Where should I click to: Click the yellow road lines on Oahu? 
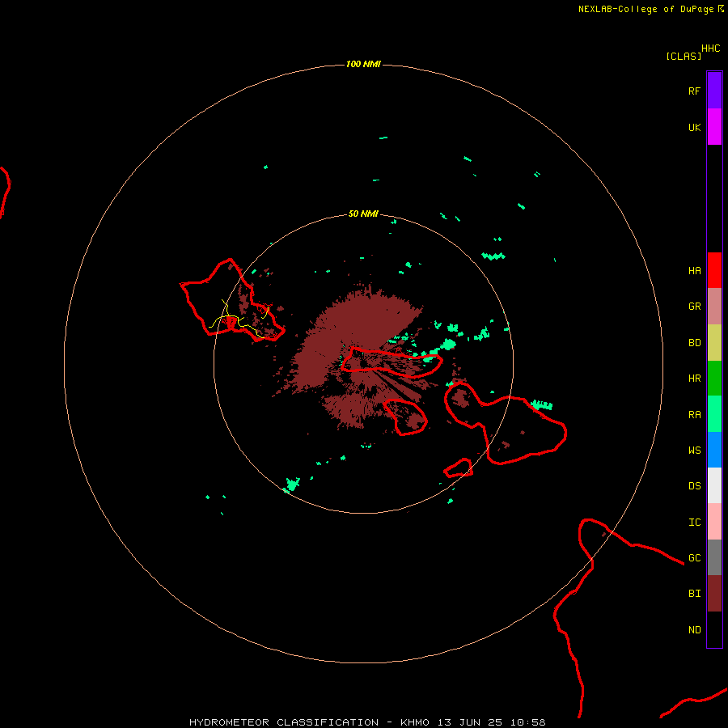tap(239, 319)
